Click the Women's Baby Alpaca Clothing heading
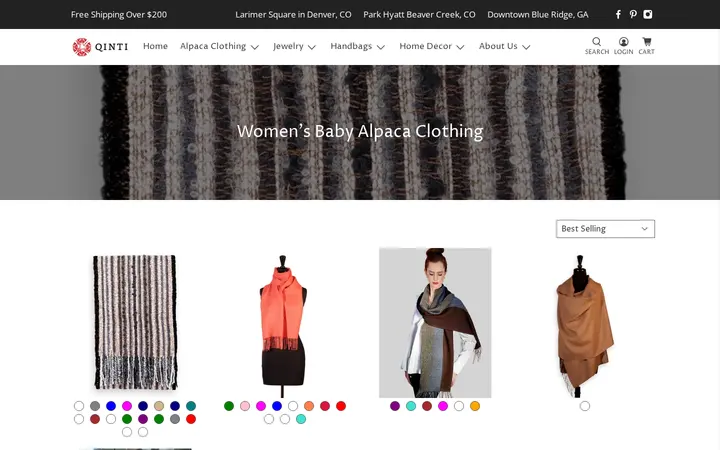Screen dimensions: 720x450 pyautogui.click(x=360, y=131)
